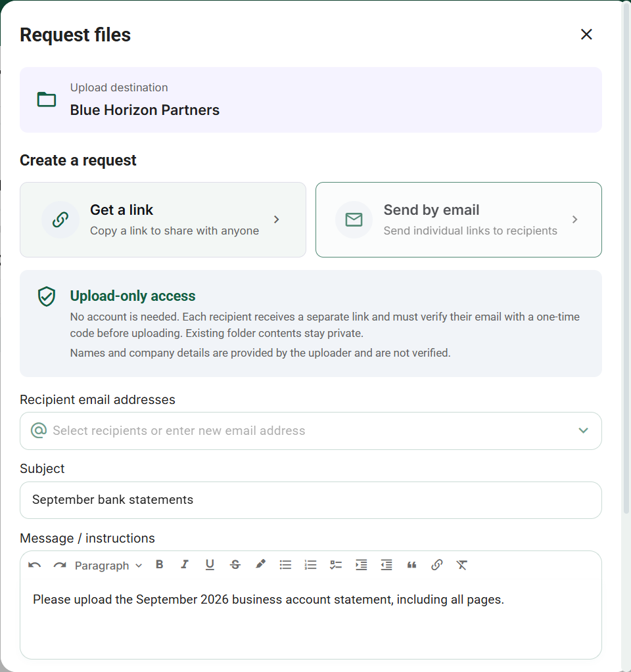Insert a hyperlink in the message

436,565
